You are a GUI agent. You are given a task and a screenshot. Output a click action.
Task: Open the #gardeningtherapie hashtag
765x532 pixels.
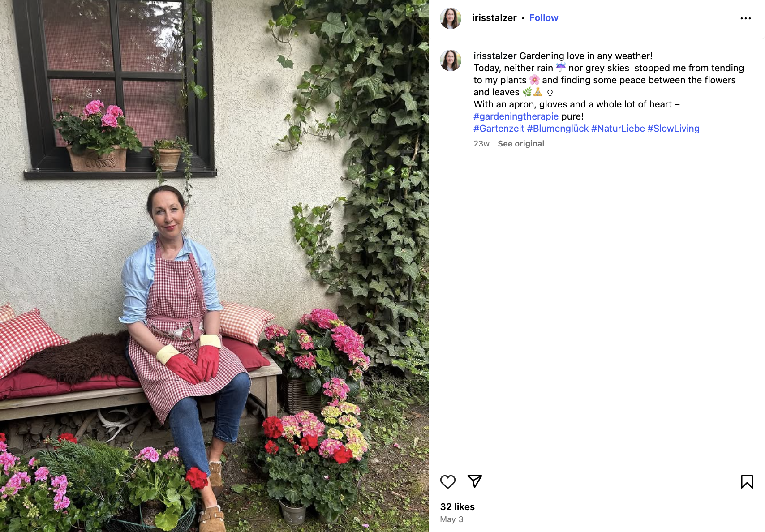pos(516,116)
